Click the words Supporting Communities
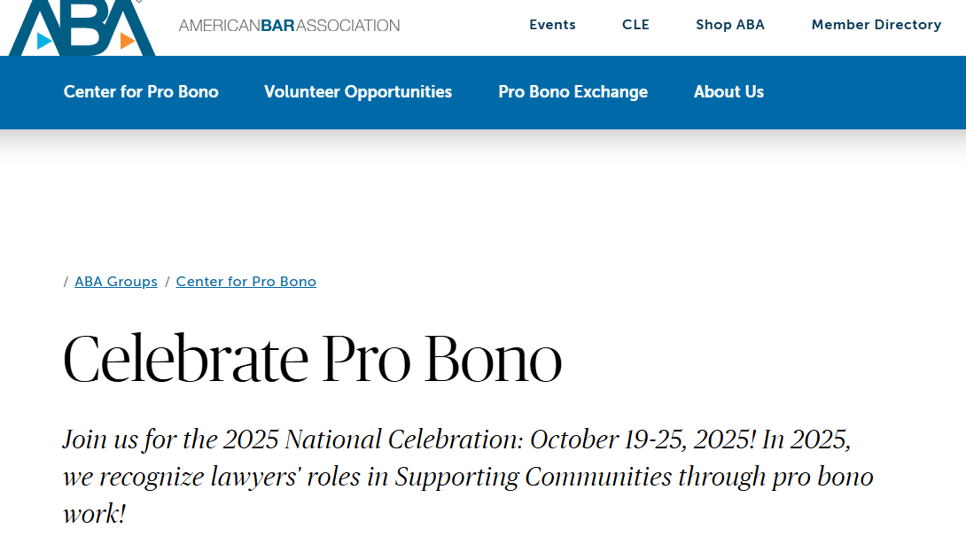 click(534, 477)
